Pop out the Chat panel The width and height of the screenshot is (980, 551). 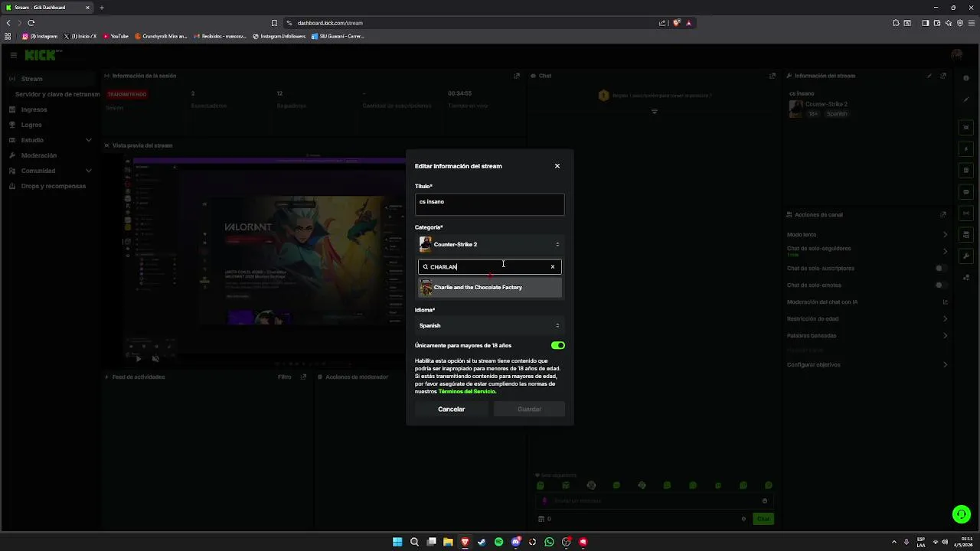coord(772,76)
